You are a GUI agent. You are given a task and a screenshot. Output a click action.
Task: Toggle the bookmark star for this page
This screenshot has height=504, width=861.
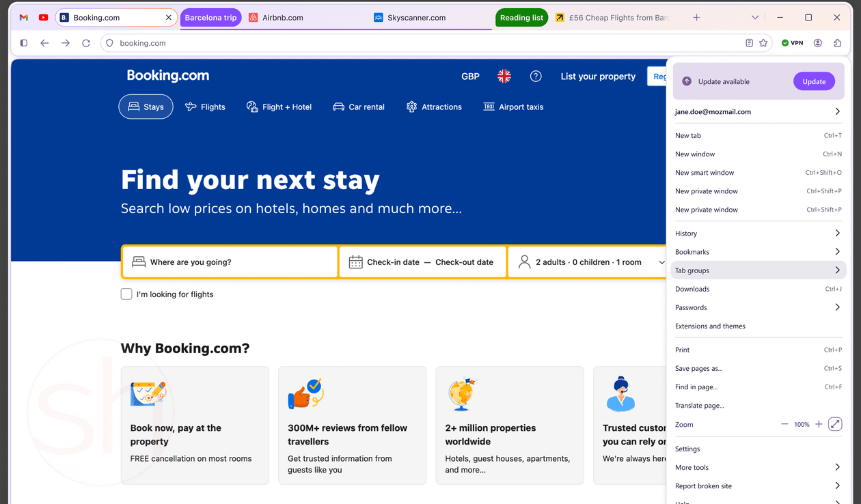[763, 42]
